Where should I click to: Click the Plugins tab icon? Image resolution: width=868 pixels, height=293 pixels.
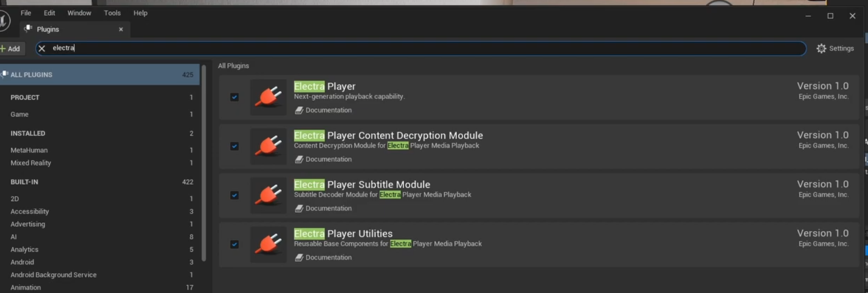point(28,29)
